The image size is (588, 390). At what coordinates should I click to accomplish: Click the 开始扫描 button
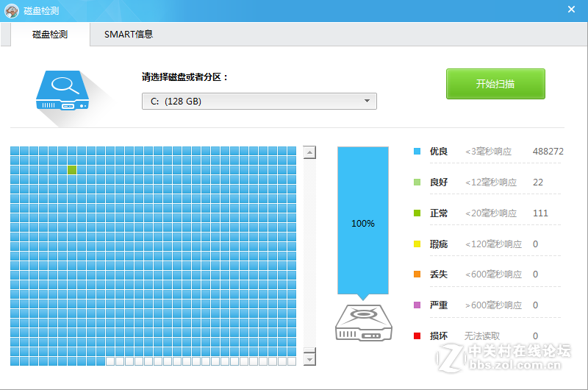495,84
